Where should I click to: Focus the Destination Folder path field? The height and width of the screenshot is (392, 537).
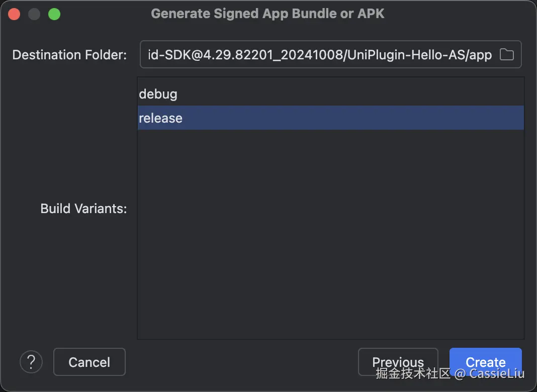click(319, 54)
